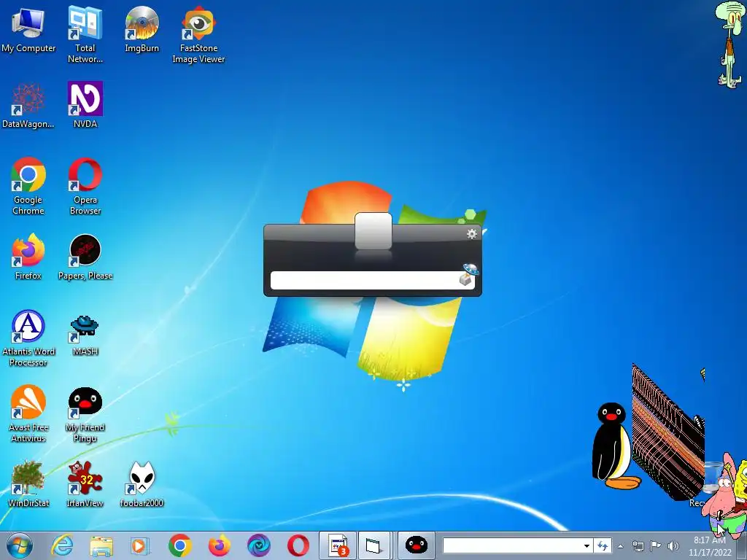
Task: Open the ImgBurn desktop shortcut
Action: pyautogui.click(x=142, y=29)
